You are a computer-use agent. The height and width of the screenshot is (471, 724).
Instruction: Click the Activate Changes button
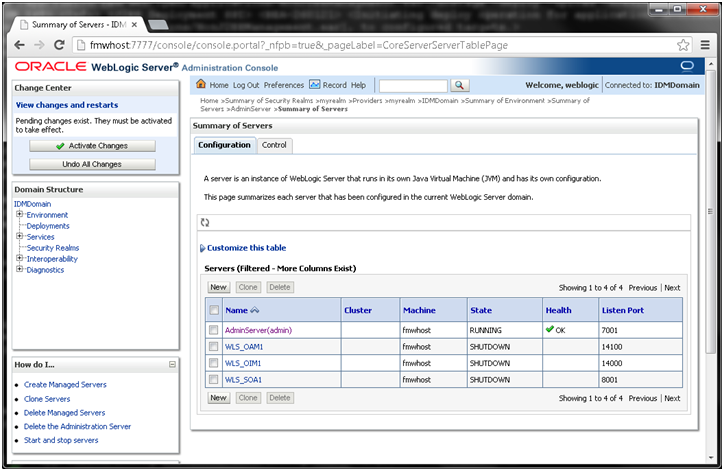[92, 146]
